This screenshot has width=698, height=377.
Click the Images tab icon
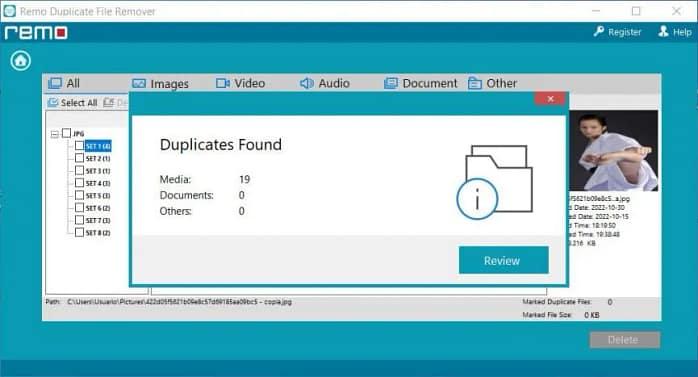(139, 83)
